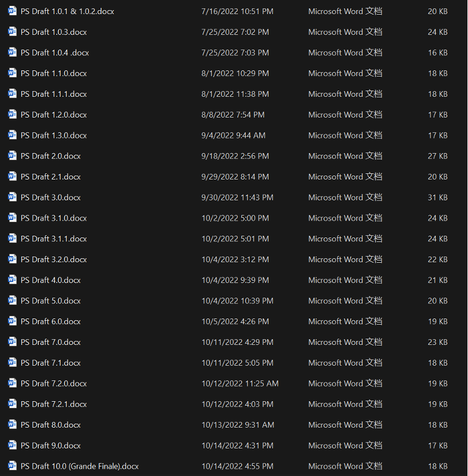
Task: Click Word icon of PS Draft 9.0.docx
Action: click(12, 445)
